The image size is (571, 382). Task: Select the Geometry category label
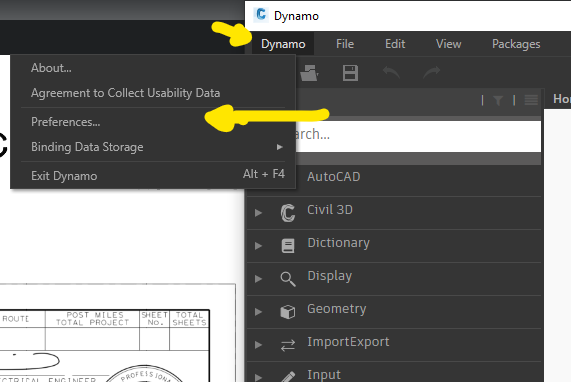tap(336, 309)
